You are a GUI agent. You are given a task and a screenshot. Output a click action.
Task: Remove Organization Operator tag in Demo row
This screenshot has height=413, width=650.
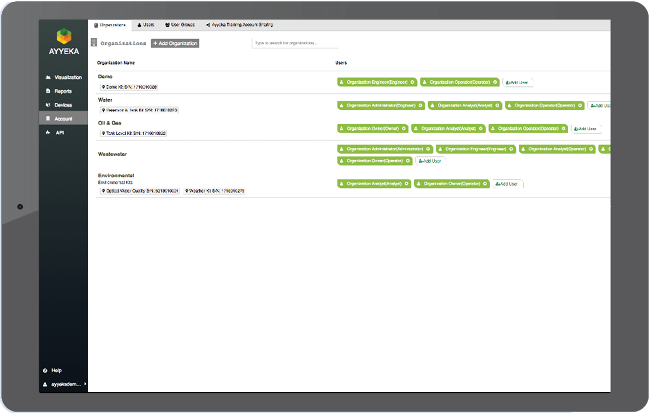(496, 82)
